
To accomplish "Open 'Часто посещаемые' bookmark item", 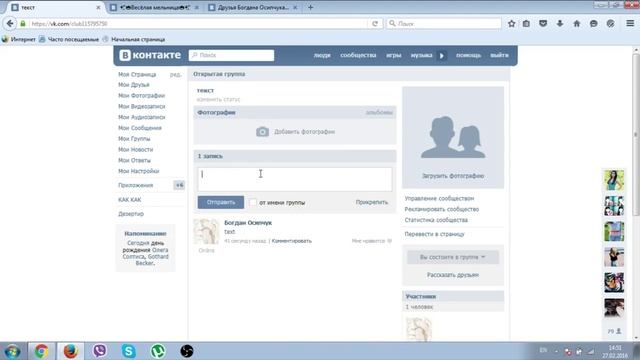I will (69, 40).
